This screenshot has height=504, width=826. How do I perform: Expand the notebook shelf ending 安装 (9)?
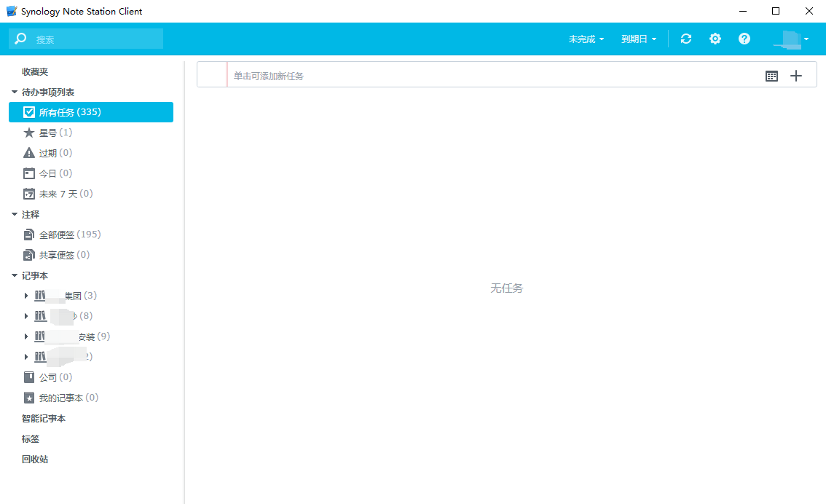[x=25, y=336]
